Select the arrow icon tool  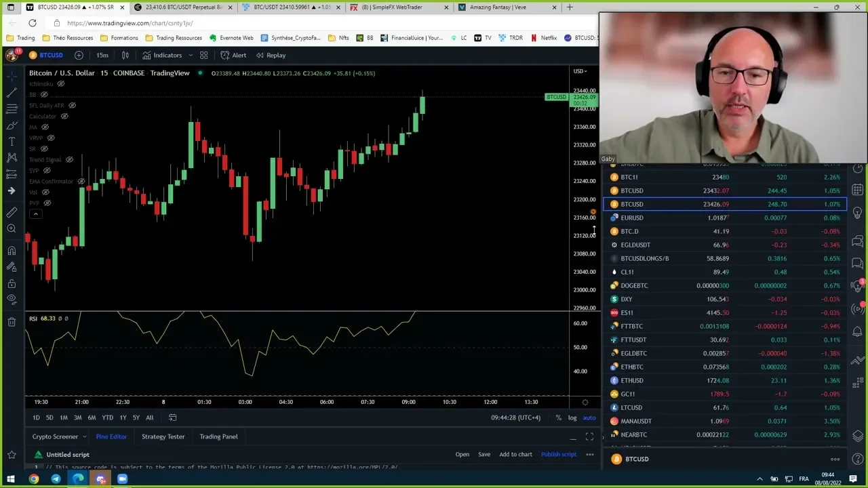pos(12,190)
